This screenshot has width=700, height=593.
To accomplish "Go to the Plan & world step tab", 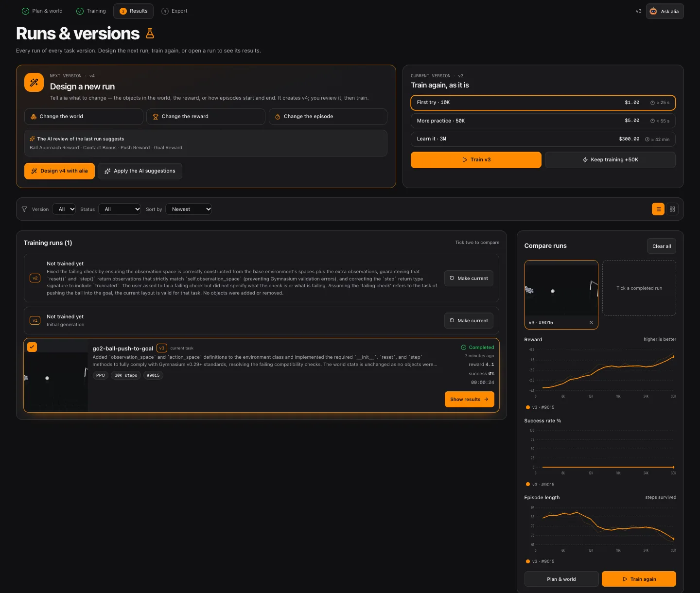I will click(x=42, y=11).
